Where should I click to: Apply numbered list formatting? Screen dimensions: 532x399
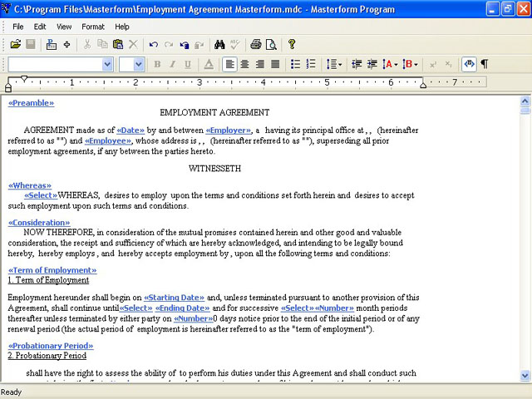(x=311, y=64)
